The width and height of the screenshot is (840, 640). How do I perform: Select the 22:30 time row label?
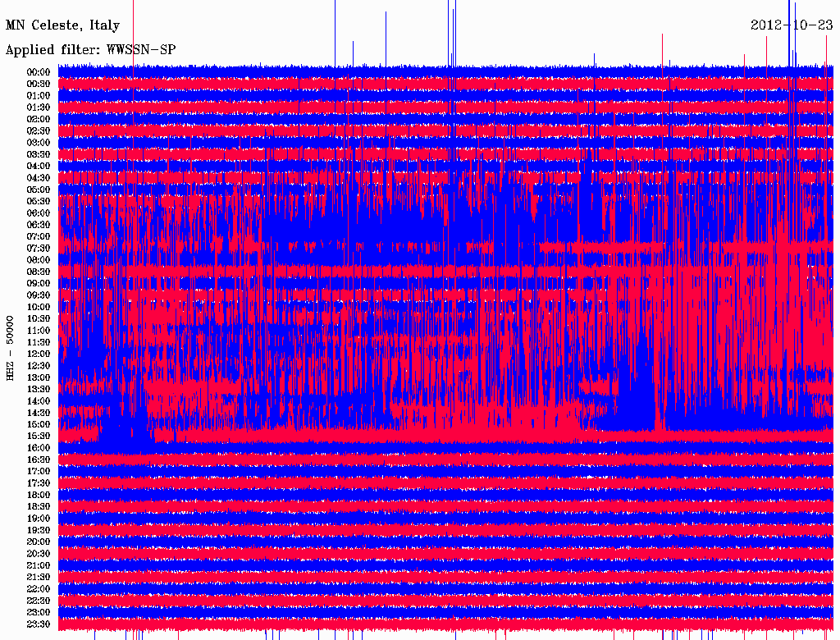pos(39,601)
